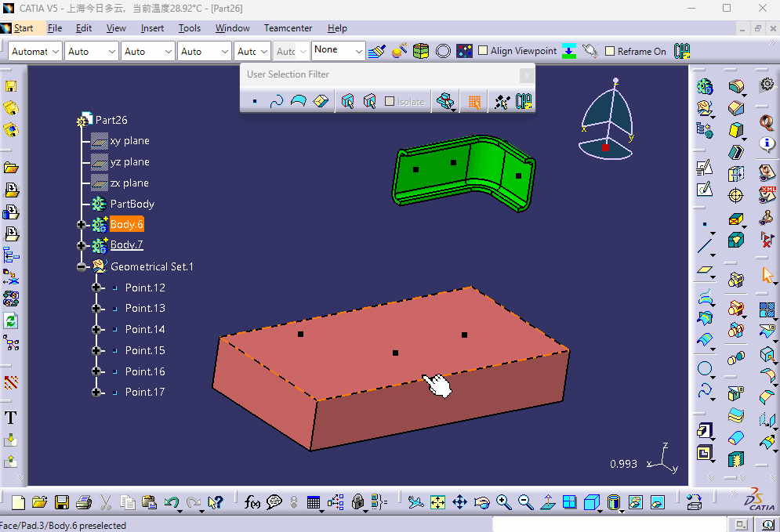Select the yz plane tree item
Image resolution: width=780 pixels, height=532 pixels.
(x=130, y=162)
